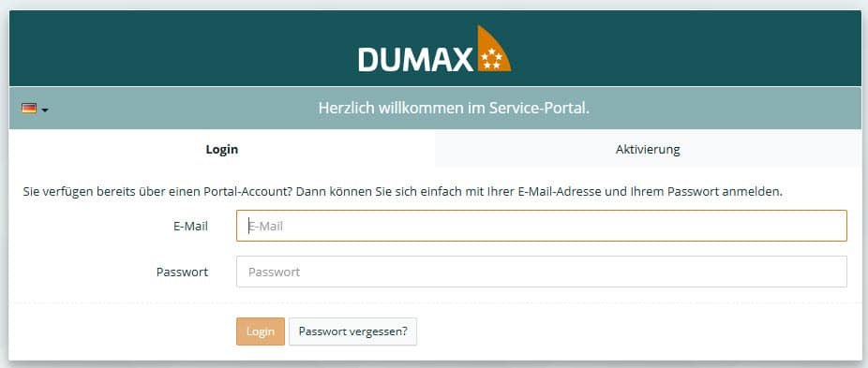Click the German flag language icon

pos(29,109)
